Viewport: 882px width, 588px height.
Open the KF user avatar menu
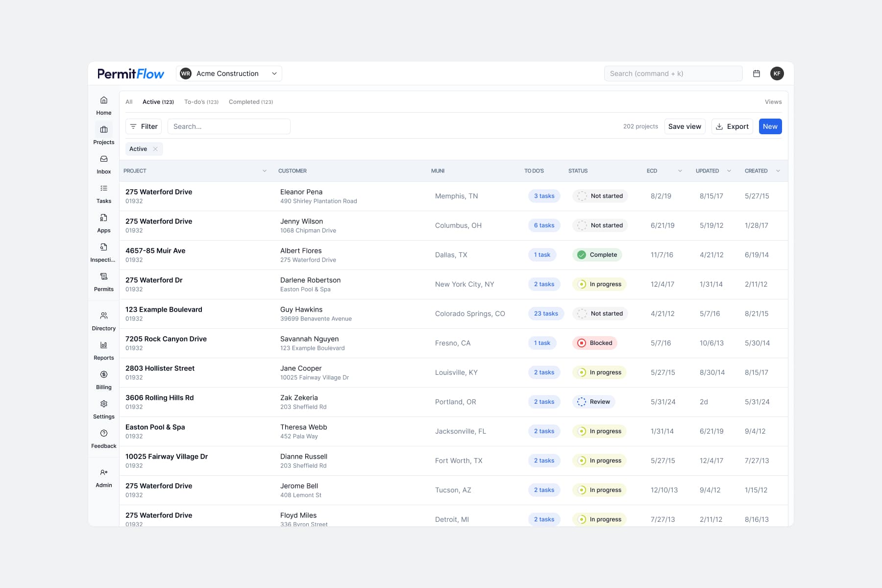tap(777, 73)
